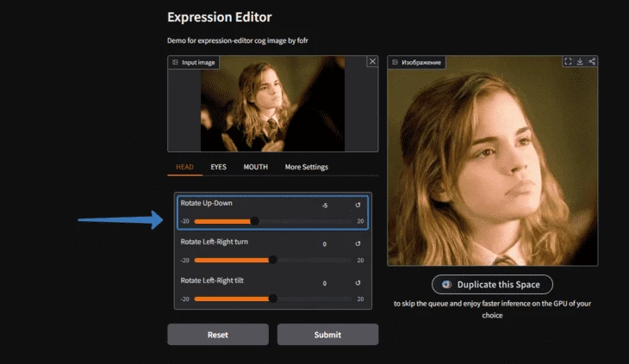
Task: Download the output image
Action: (580, 61)
